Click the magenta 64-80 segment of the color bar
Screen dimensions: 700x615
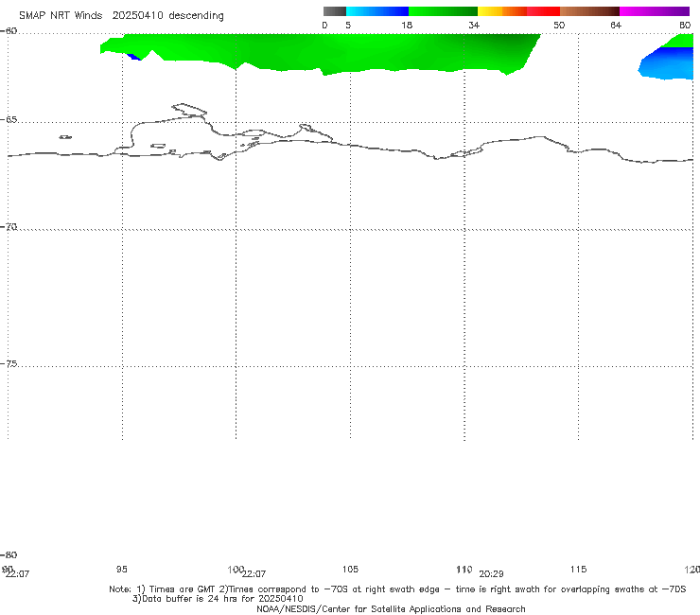(655, 11)
